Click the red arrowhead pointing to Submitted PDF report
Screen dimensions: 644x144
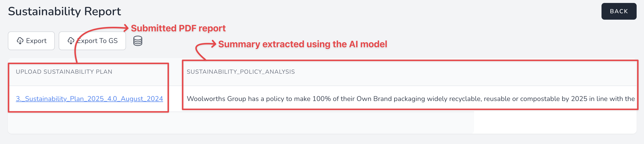tap(126, 28)
